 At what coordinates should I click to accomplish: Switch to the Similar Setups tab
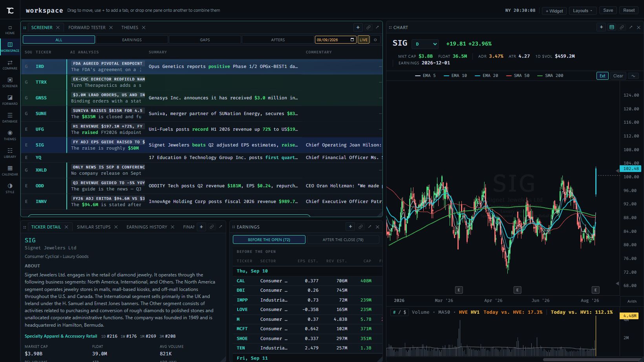pyautogui.click(x=93, y=227)
